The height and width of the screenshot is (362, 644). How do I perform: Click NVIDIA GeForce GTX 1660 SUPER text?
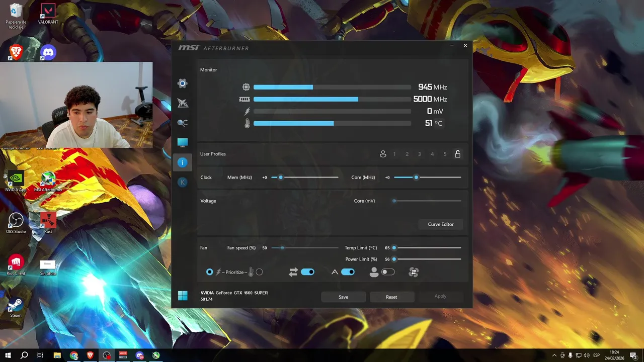tap(234, 293)
